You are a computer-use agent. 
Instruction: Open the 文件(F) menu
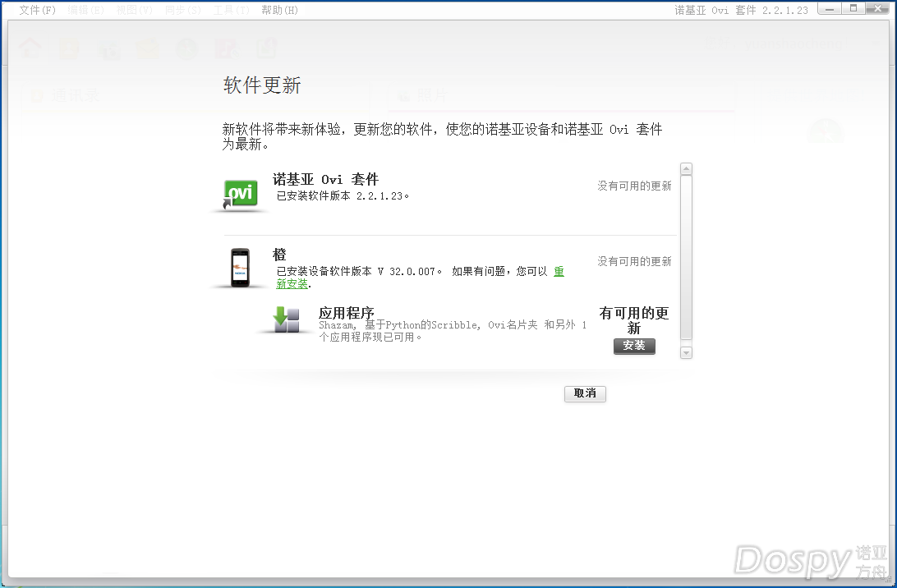37,10
